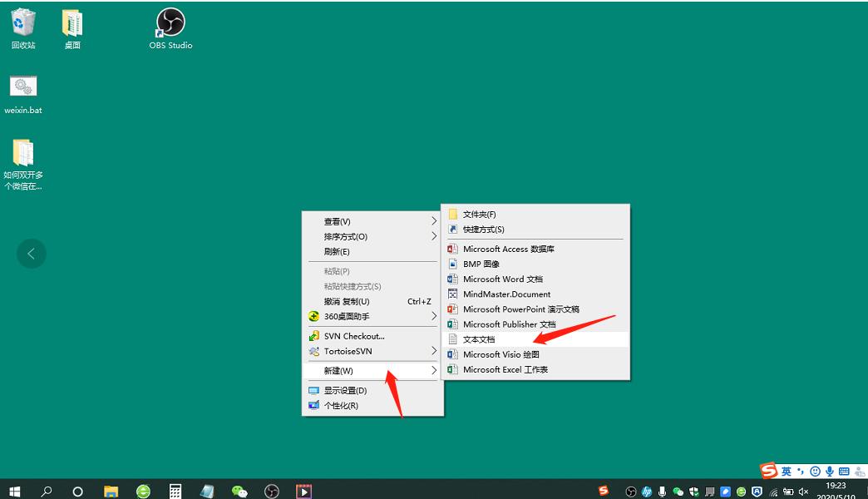868x499 pixels.
Task: Create new Microsoft Excel 工作表
Action: (505, 369)
